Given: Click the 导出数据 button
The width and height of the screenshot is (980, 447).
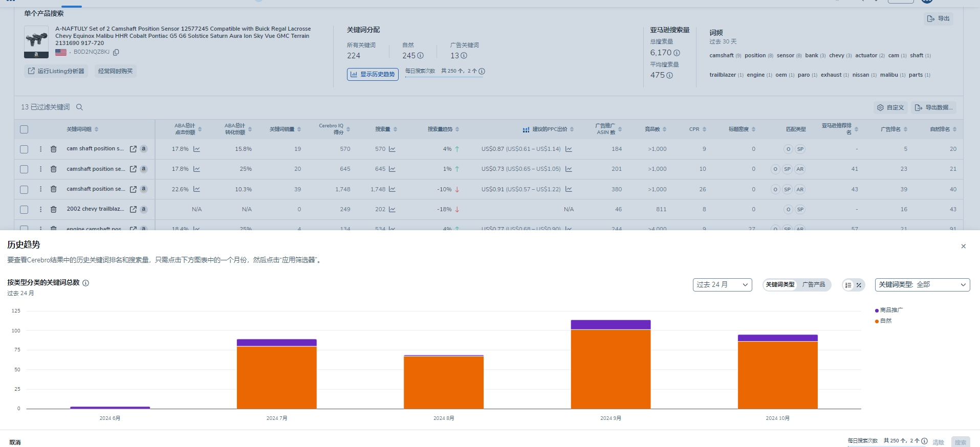Looking at the screenshot, I should [x=933, y=107].
